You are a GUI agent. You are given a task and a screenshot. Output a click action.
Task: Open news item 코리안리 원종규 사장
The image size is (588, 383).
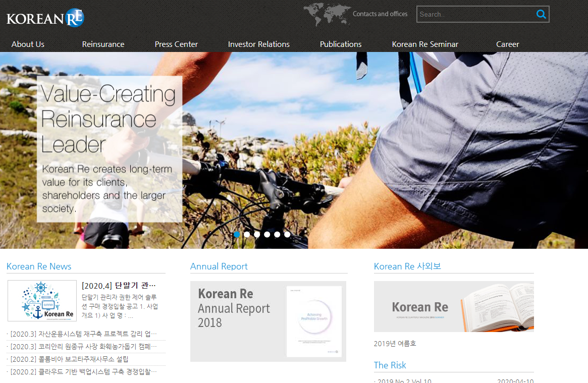(x=84, y=347)
